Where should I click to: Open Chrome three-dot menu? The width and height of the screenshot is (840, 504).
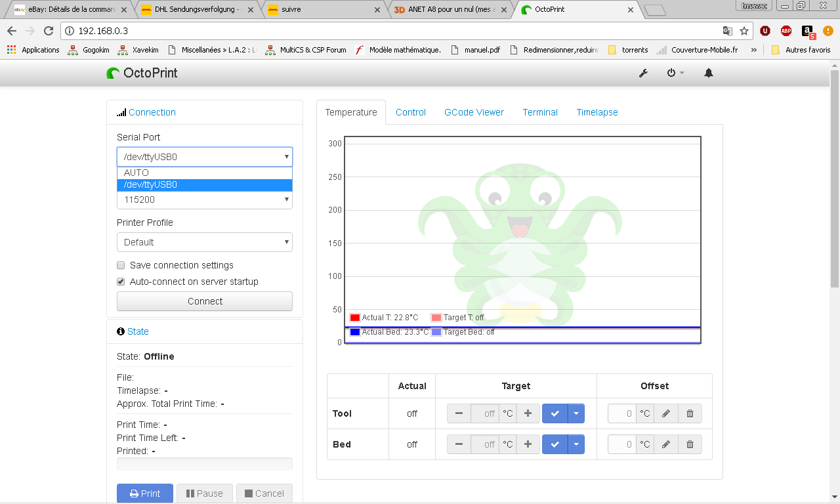pos(828,31)
